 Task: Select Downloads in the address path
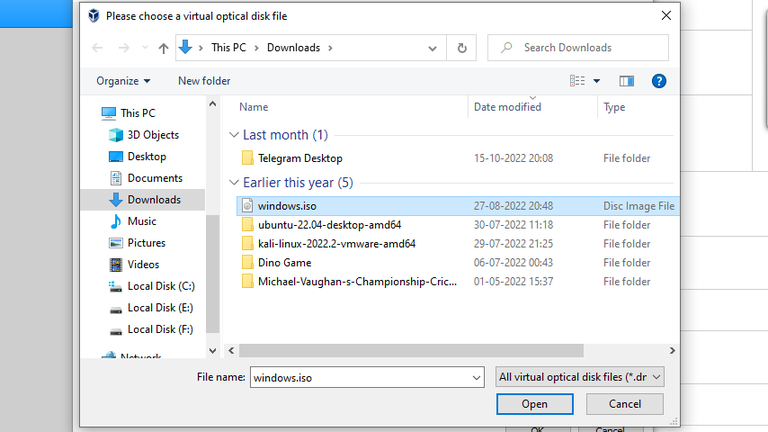(x=293, y=48)
